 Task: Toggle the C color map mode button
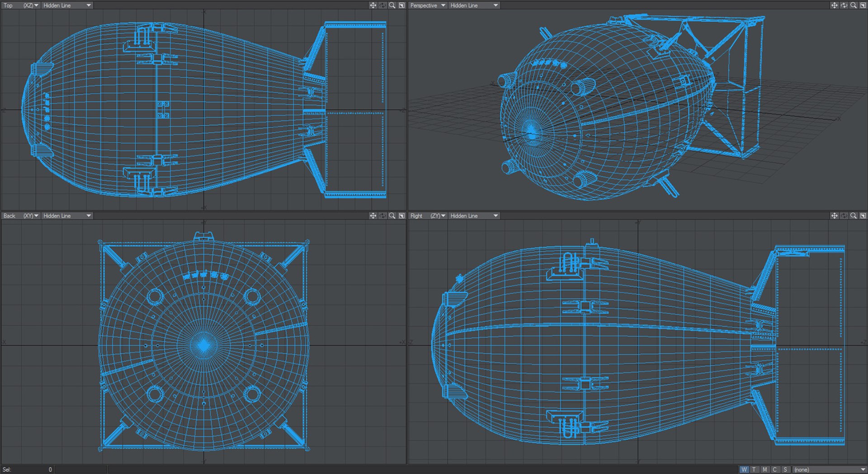[775, 469]
